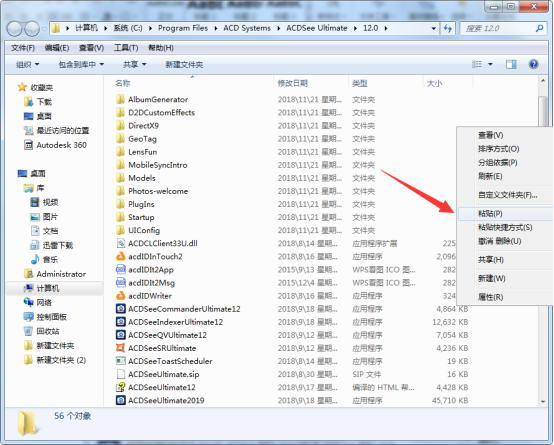
Task: Open the 文件(F) menu
Action: pyautogui.click(x=23, y=48)
